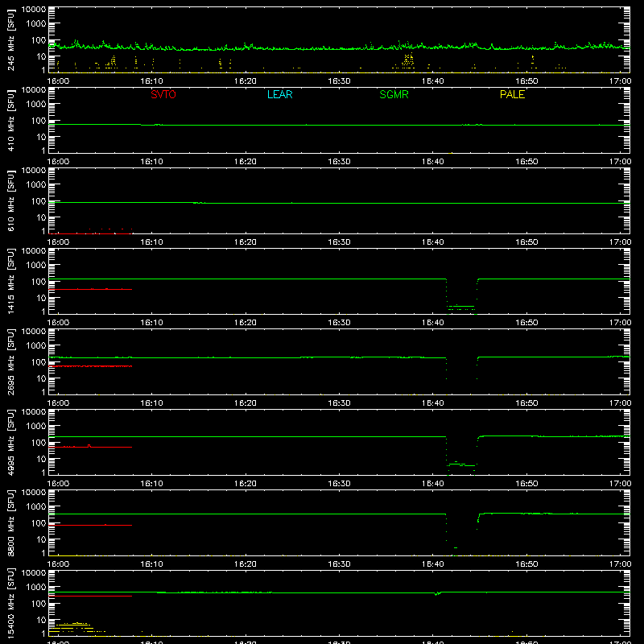644x644 pixels.
Task: Click the green signal dip in the 1415 MHz plot
Action: click(x=461, y=296)
